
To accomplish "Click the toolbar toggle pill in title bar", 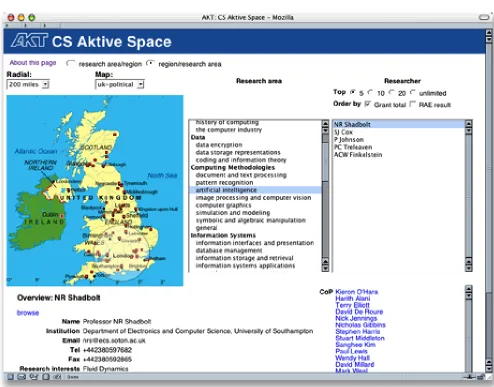I will pos(484,17).
